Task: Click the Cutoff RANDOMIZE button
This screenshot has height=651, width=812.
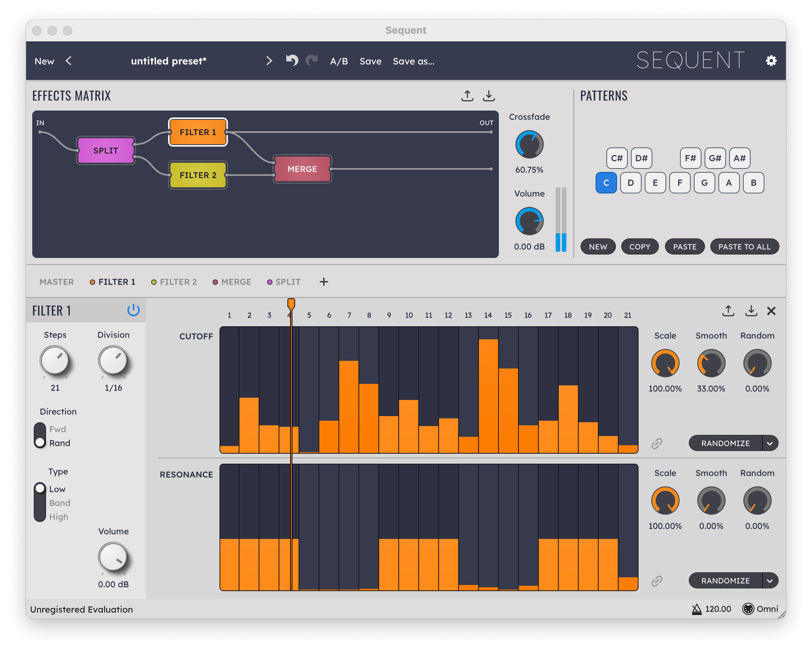Action: pos(725,443)
